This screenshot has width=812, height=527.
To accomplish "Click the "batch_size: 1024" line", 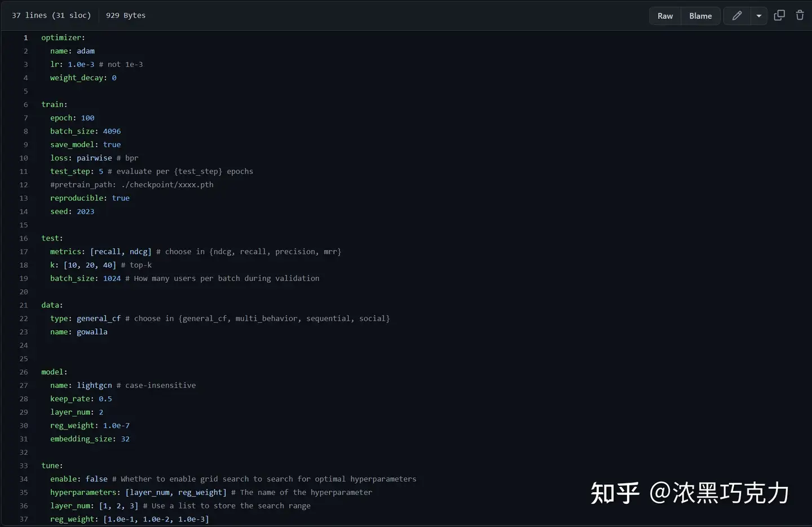I will point(86,278).
